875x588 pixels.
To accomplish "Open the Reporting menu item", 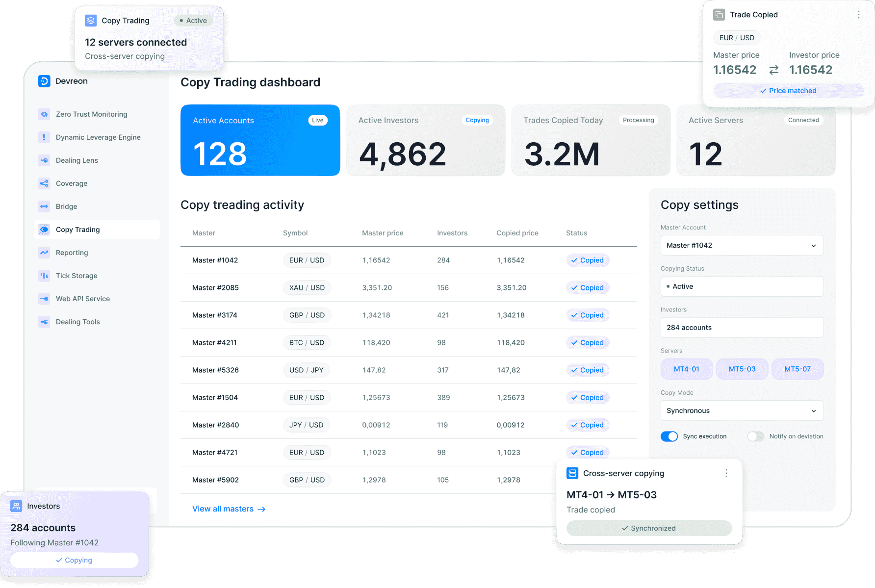I will click(98, 253).
